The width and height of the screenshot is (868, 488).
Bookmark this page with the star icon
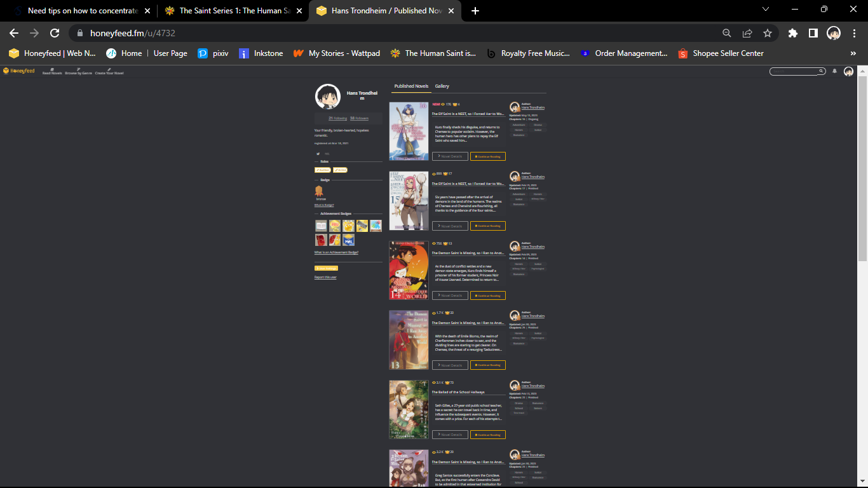(x=768, y=33)
